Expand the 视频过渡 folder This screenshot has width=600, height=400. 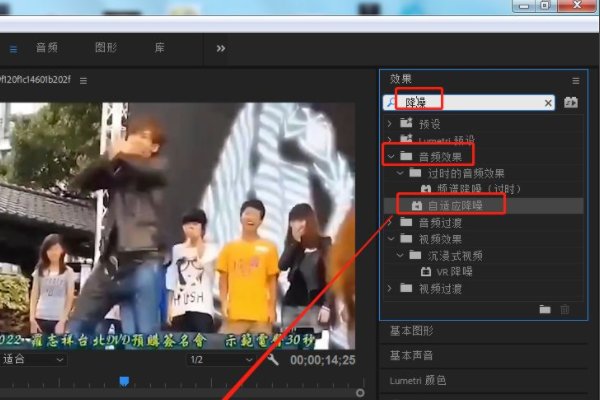pos(390,288)
